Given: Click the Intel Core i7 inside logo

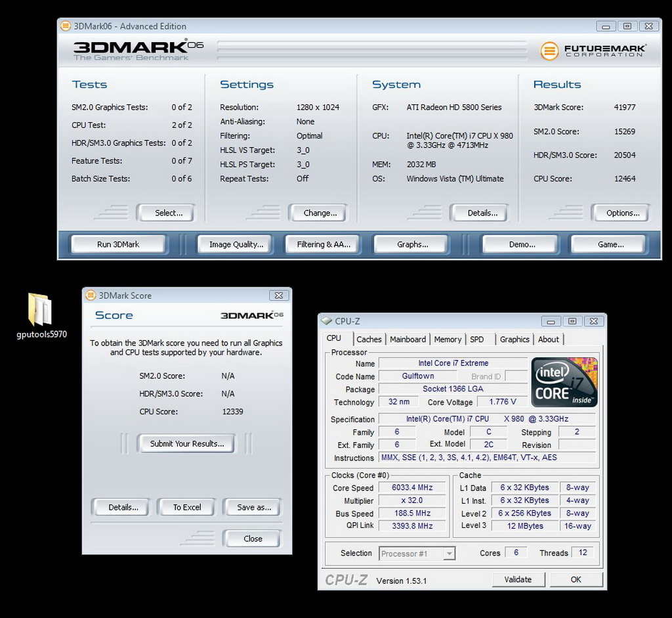Looking at the screenshot, I should 564,382.
